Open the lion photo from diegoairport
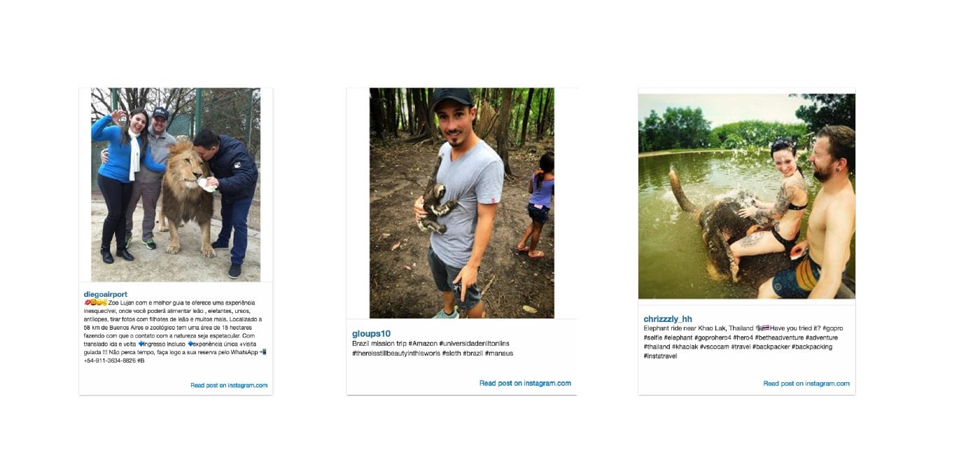Image resolution: width=980 pixels, height=455 pixels. [176, 184]
